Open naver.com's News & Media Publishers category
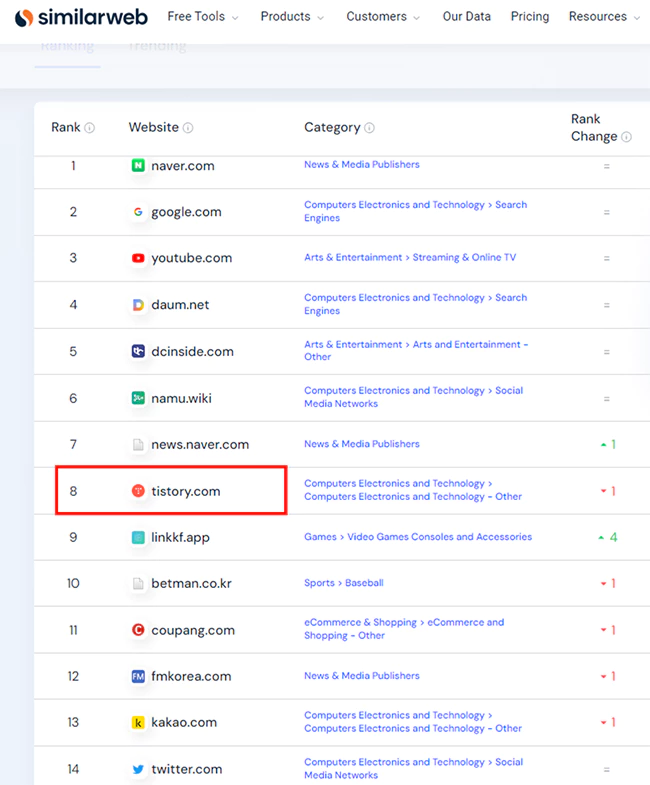The height and width of the screenshot is (785, 650). (362, 165)
